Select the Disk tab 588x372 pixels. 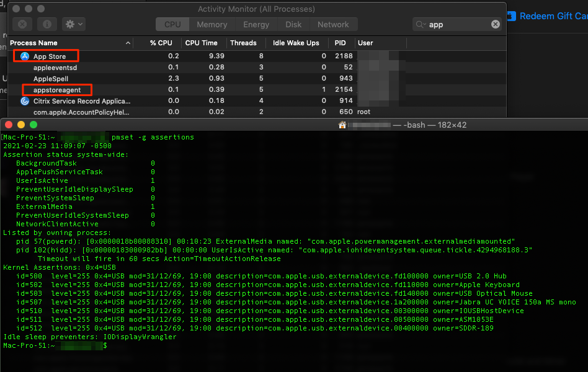point(293,24)
